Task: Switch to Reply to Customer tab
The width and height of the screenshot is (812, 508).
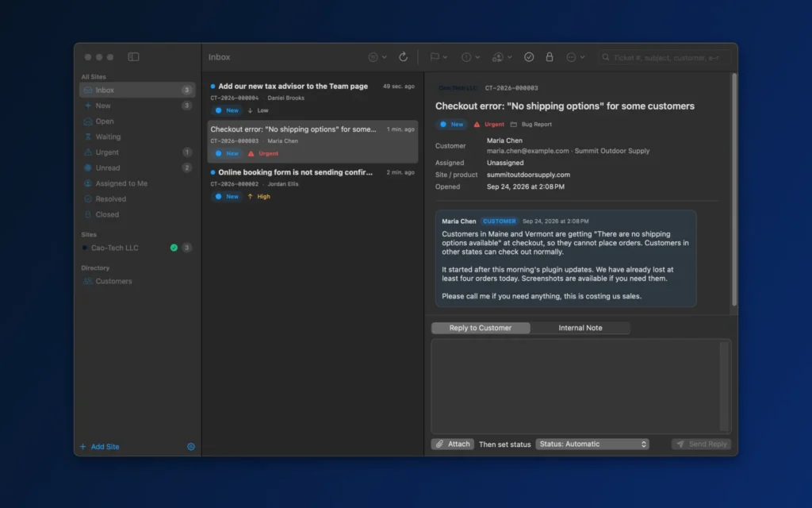Action: point(481,328)
